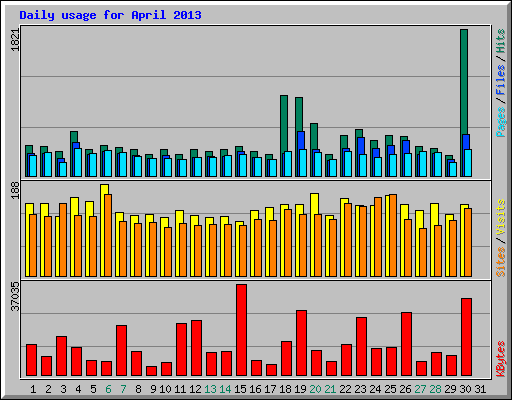This screenshot has height=400, width=512.
Task: Click the green day 28 axis label
Action: click(x=435, y=389)
